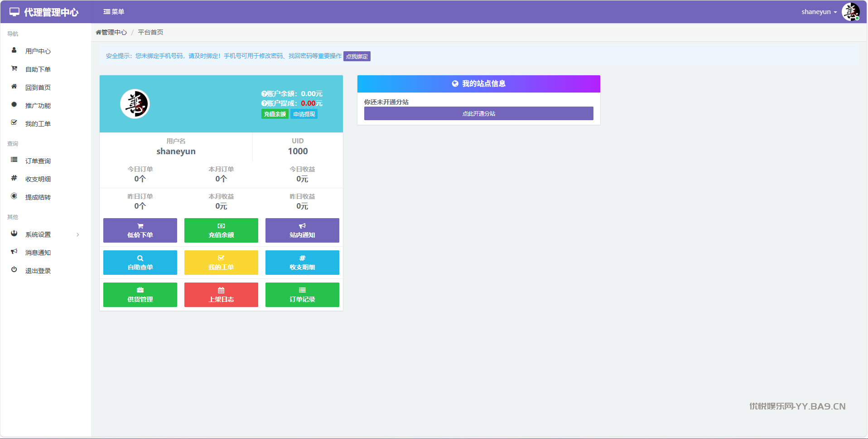Viewport: 868px width, 439px height.
Task: Click the 回到首页 home icon
Action: click(14, 87)
